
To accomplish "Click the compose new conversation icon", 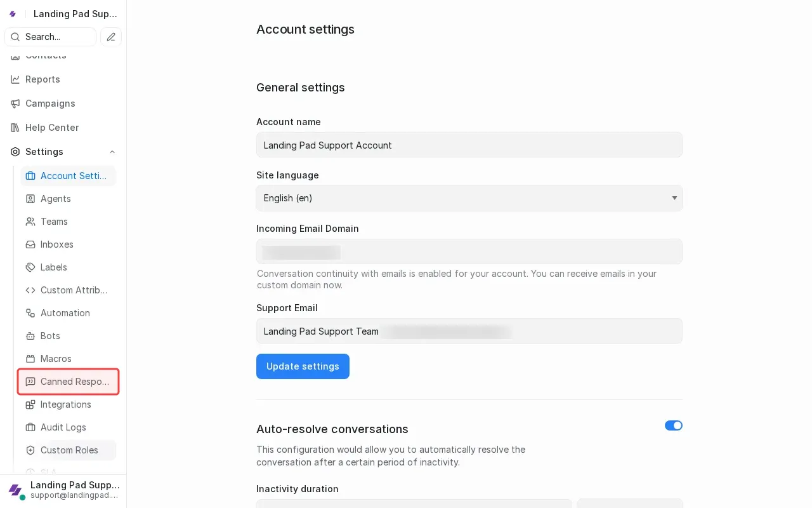I will [111, 37].
